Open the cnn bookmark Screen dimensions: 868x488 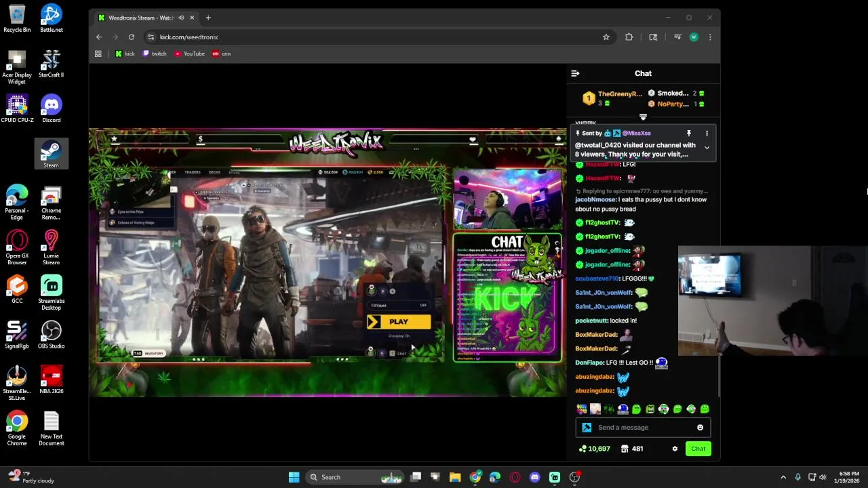coord(222,54)
